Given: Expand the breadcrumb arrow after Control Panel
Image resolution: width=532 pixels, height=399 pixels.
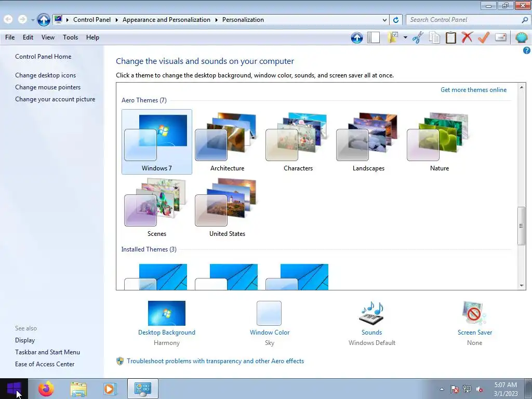Looking at the screenshot, I should tap(116, 20).
